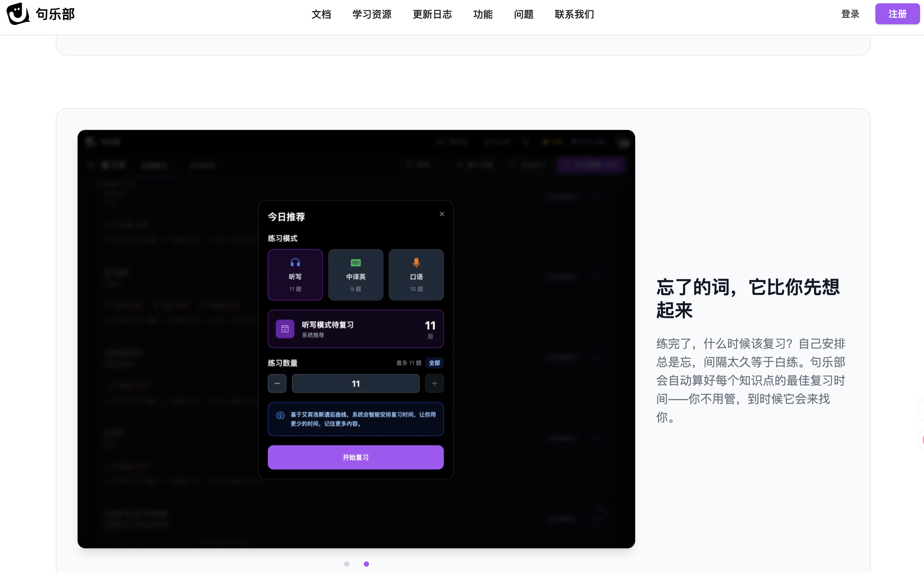Click the 系统推荐 subtitle text
This screenshot has height=572, width=924.
click(x=313, y=335)
